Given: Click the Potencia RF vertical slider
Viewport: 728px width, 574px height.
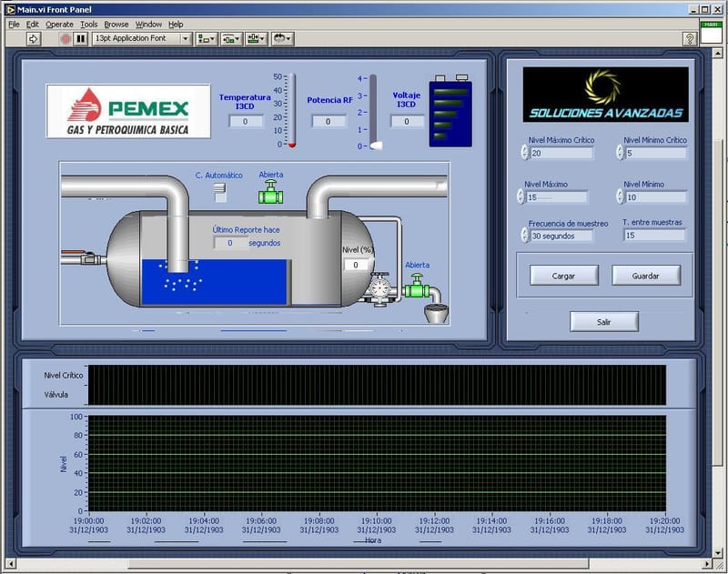Looking at the screenshot, I should 374,112.
